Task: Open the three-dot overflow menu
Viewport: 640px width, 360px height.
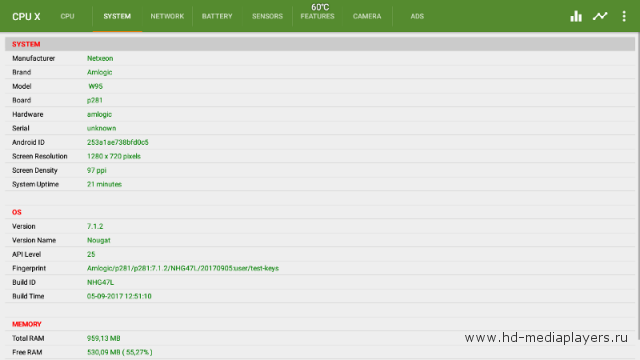Action: coord(624,16)
